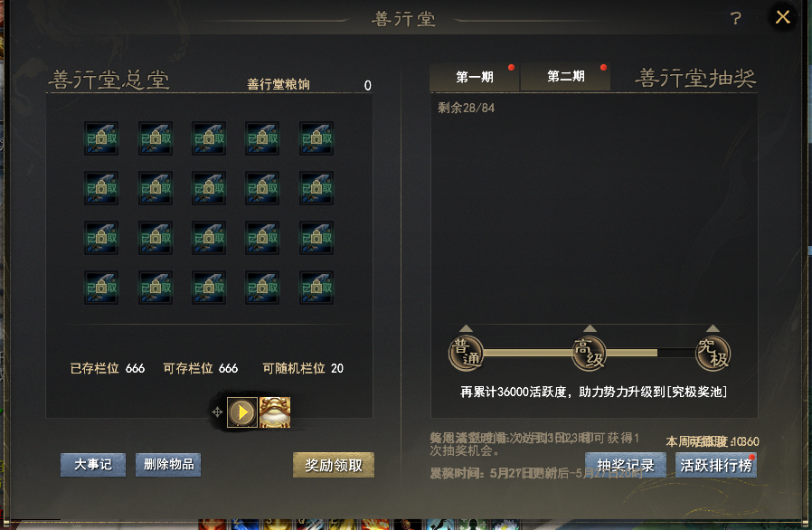Image resolution: width=812 pixels, height=530 pixels.
Task: Select the 究极 reward pool medallion
Action: click(x=713, y=354)
